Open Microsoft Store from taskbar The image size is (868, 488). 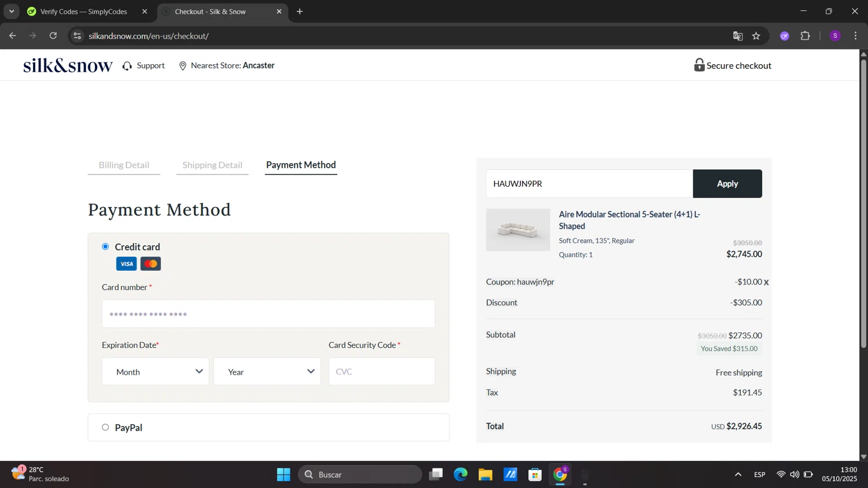pos(535,475)
